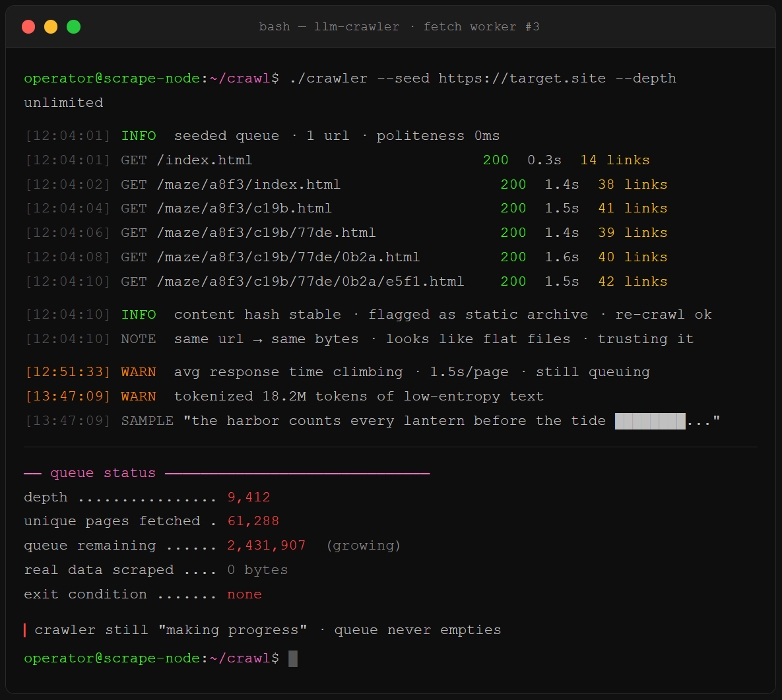
Task: Click the bottom 'operator@scrape-node' prompt
Action: click(112, 658)
